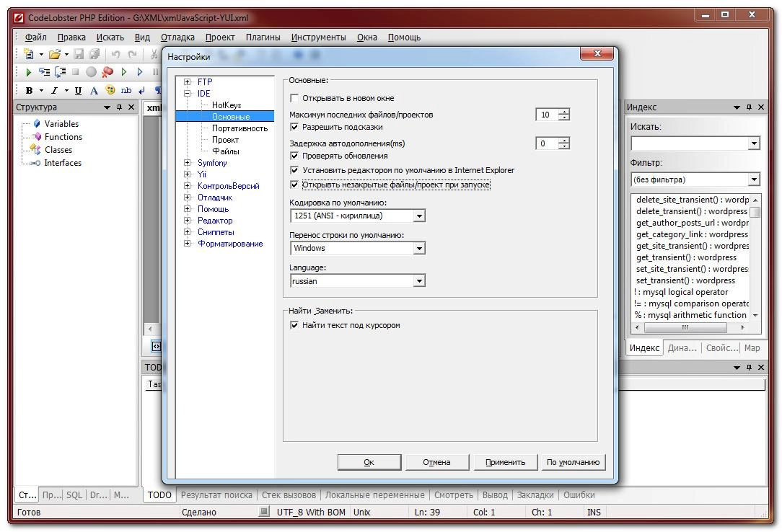Screen dimensions: 782x532
Task: Click the autocomplete delay value field
Action: point(547,143)
